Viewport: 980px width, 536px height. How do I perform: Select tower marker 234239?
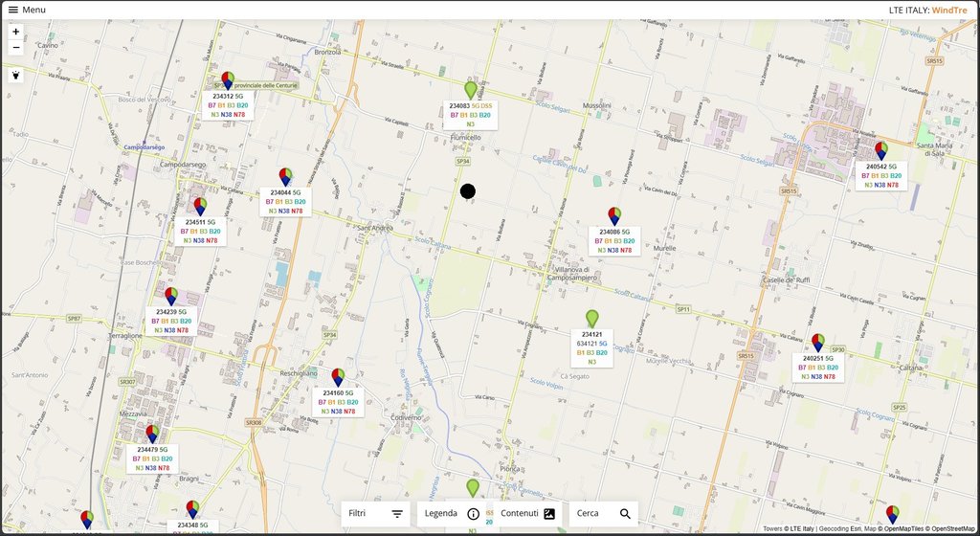pos(171,296)
